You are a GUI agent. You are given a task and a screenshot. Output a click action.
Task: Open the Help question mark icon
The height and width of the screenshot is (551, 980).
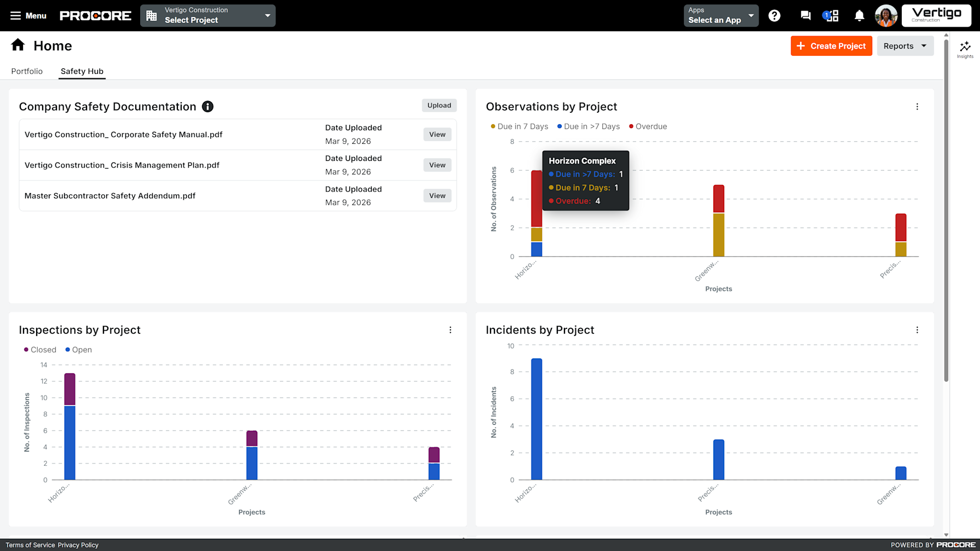coord(774,16)
